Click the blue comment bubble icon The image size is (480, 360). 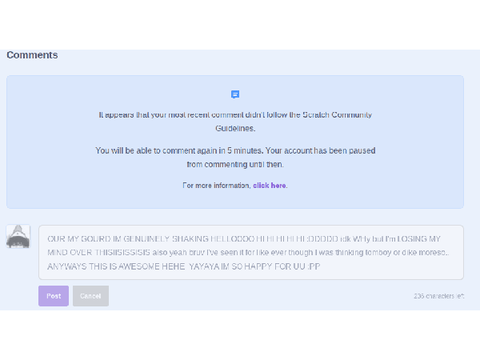pyautogui.click(x=235, y=94)
